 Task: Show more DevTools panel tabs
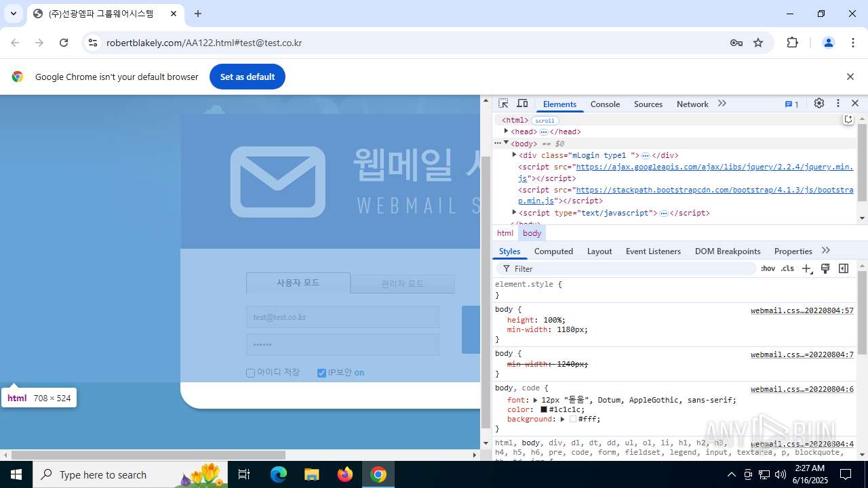[x=722, y=104]
